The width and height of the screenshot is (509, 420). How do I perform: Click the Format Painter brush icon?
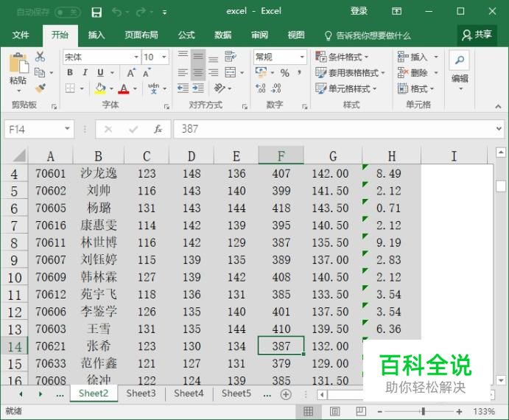pyautogui.click(x=41, y=88)
